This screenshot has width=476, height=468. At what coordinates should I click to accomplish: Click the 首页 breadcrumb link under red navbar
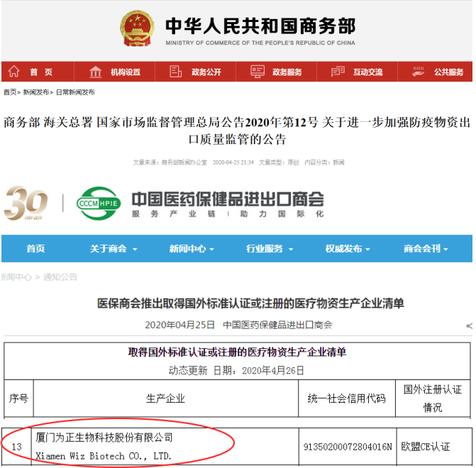[10, 92]
